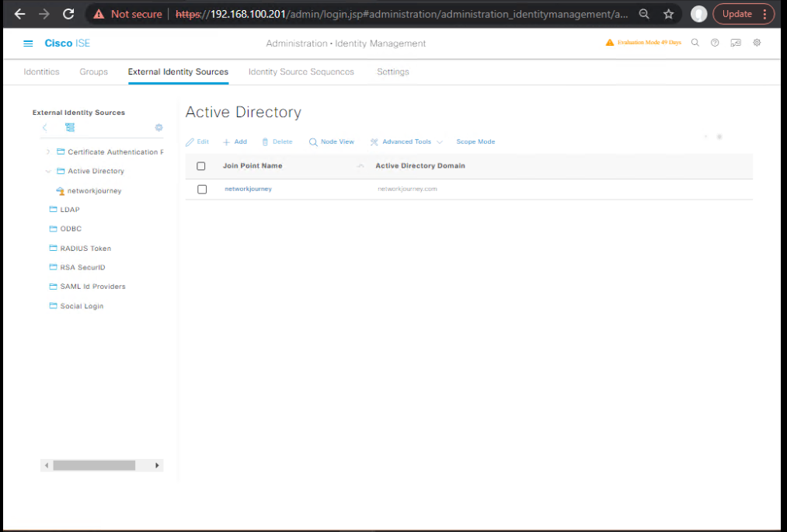Expand the Certificate Authentication folder chevron
Screen dimensions: 787x532
tap(48, 151)
